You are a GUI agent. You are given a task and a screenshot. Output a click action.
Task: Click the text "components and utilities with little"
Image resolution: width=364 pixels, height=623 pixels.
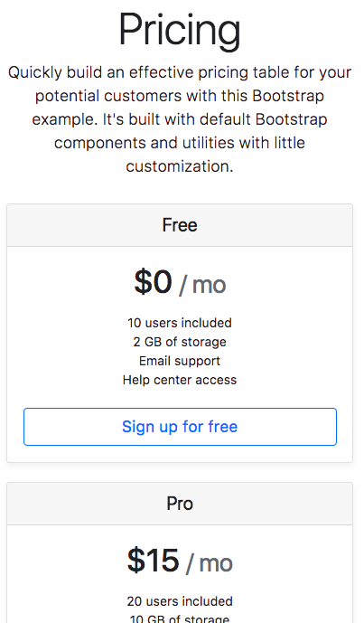[180, 143]
